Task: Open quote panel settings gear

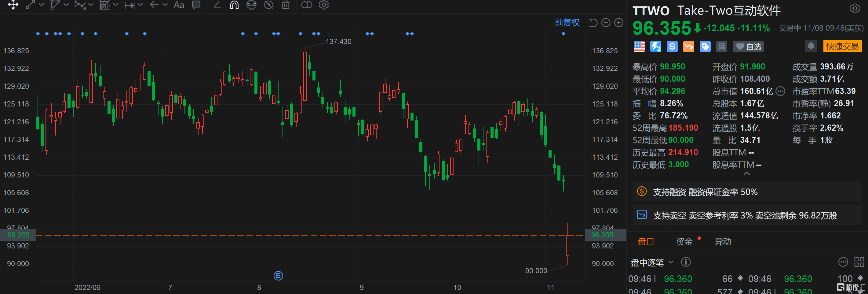Action: [855, 9]
